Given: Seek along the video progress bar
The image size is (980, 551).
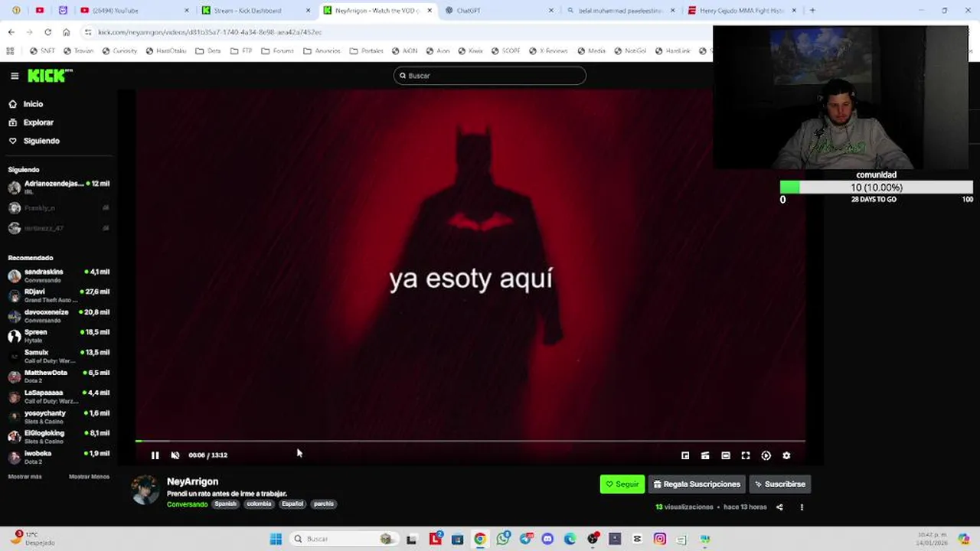Looking at the screenshot, I should click(470, 441).
